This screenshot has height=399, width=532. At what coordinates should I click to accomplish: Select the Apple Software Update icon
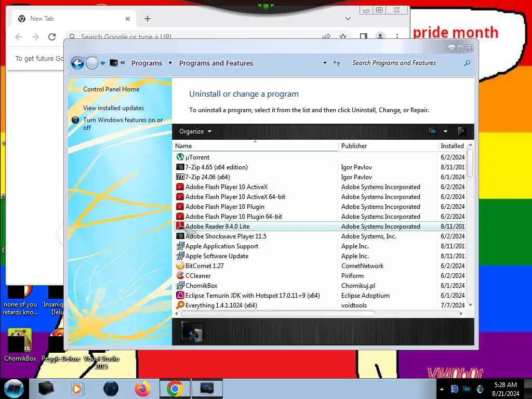click(180, 256)
